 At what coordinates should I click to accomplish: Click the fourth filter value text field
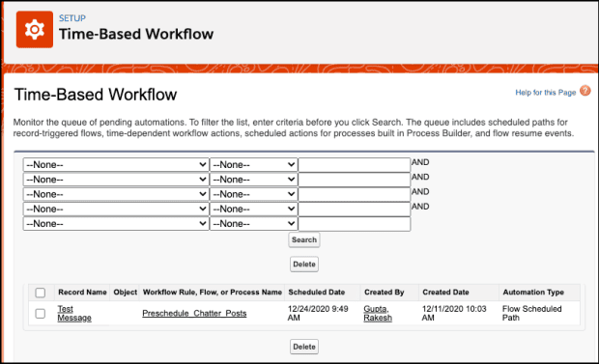pos(355,209)
